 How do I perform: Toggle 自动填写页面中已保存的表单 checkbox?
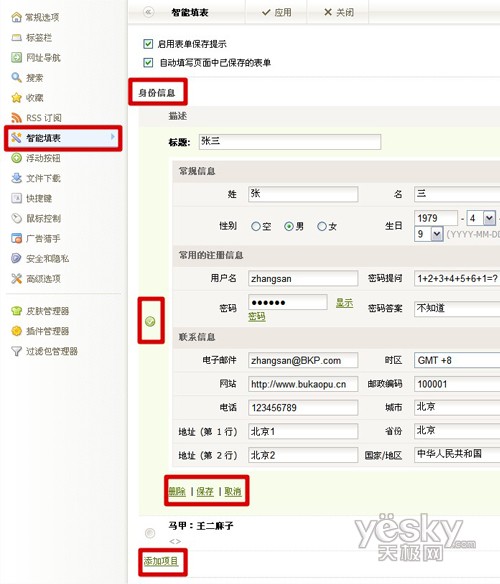pyautogui.click(x=148, y=62)
